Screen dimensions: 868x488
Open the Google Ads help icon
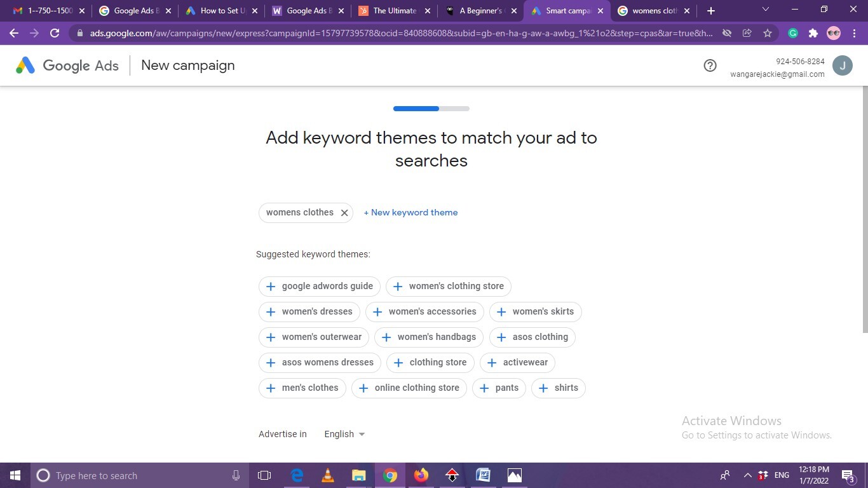pyautogui.click(x=710, y=65)
